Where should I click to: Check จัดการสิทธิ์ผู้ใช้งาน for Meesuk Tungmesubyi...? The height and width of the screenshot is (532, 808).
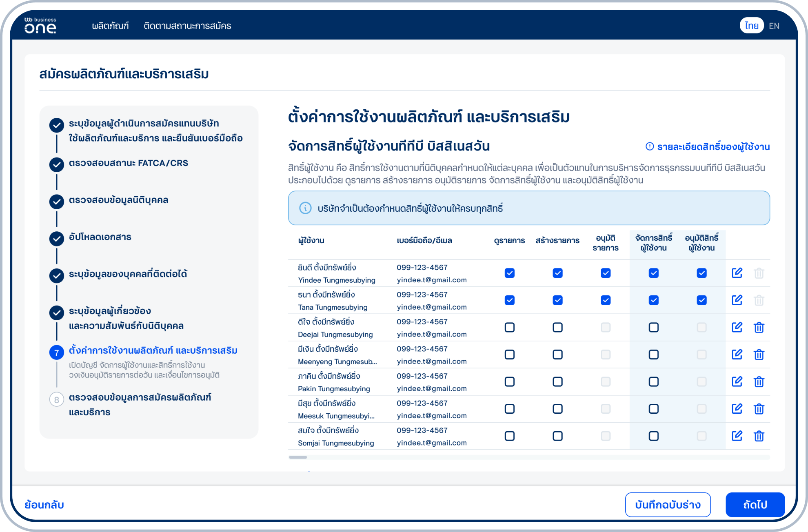(x=654, y=409)
